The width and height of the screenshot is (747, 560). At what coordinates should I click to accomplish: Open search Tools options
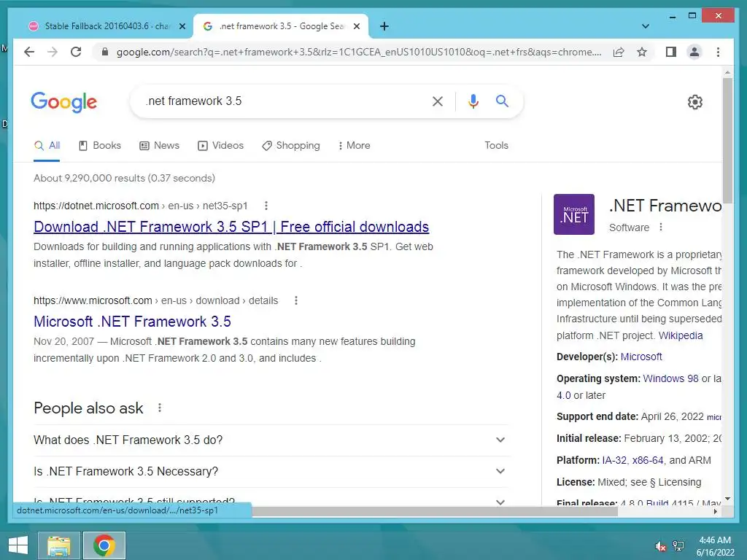click(496, 146)
